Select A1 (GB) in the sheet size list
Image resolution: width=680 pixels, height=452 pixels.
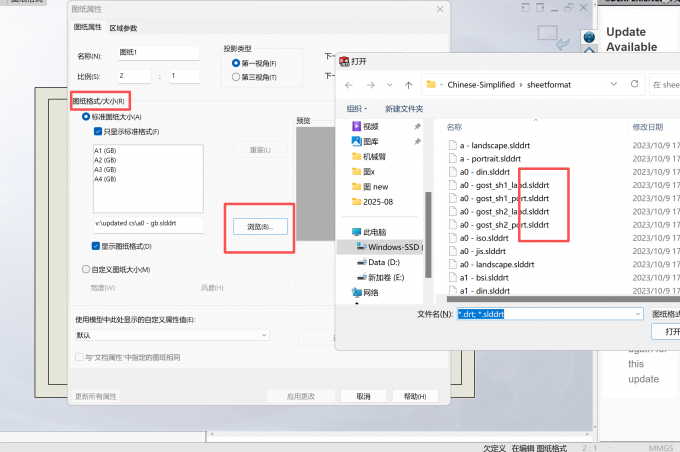coord(105,151)
